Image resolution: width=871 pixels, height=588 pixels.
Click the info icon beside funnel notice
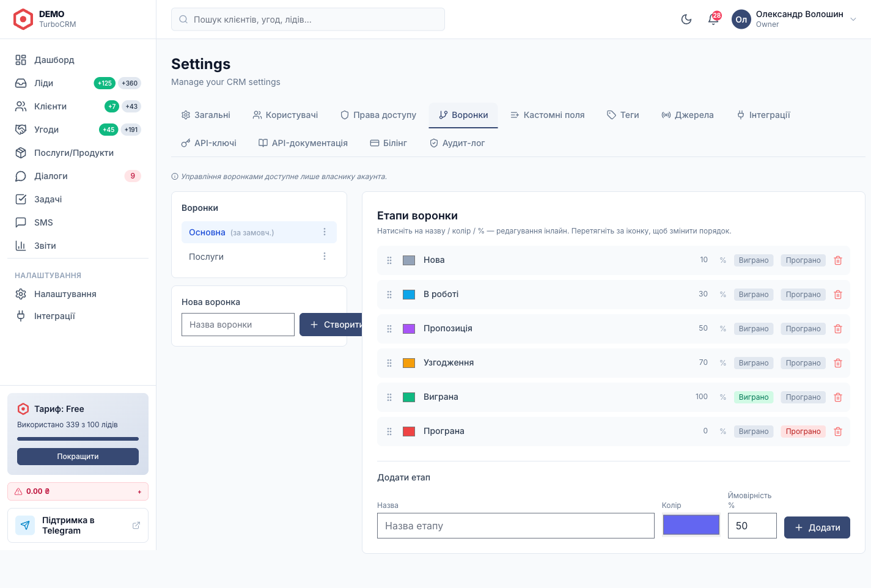pos(175,177)
